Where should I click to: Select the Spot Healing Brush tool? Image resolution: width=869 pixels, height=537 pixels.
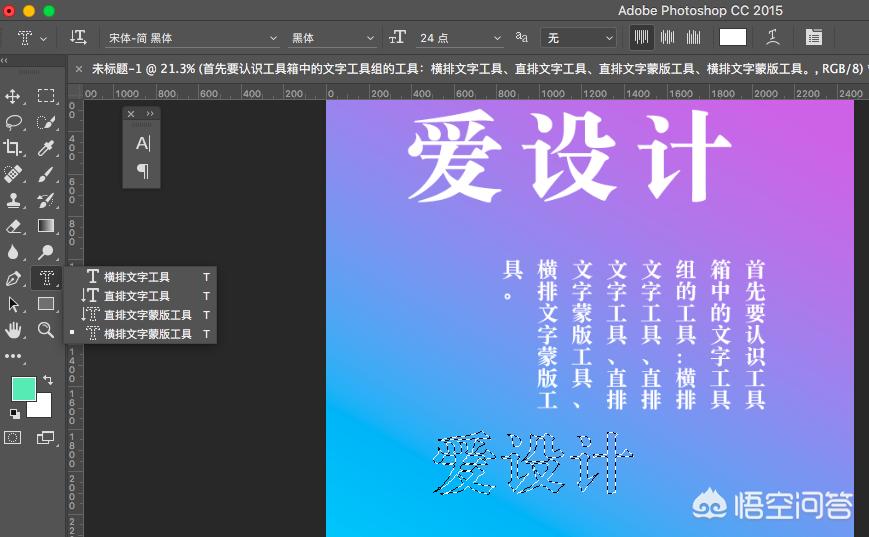tap(13, 174)
